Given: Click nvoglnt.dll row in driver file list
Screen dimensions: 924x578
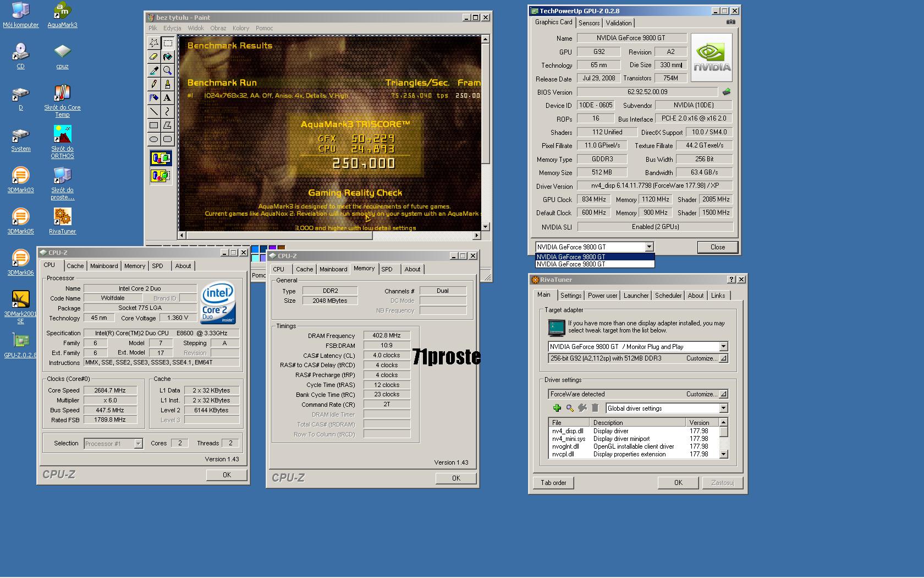Looking at the screenshot, I should click(634, 446).
